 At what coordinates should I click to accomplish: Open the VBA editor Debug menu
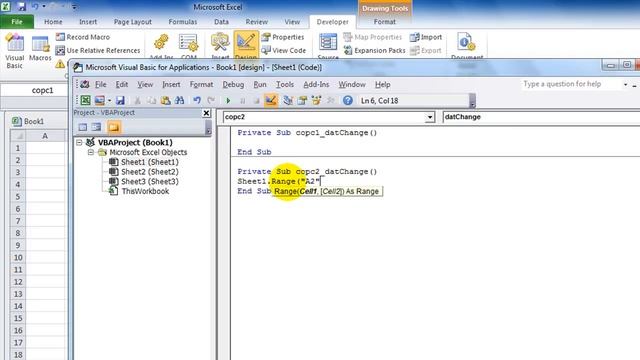point(233,84)
